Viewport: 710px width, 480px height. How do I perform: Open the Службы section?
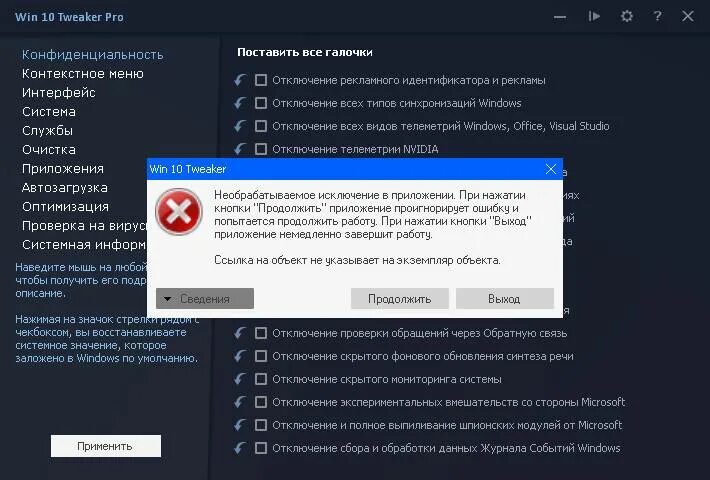pos(48,131)
